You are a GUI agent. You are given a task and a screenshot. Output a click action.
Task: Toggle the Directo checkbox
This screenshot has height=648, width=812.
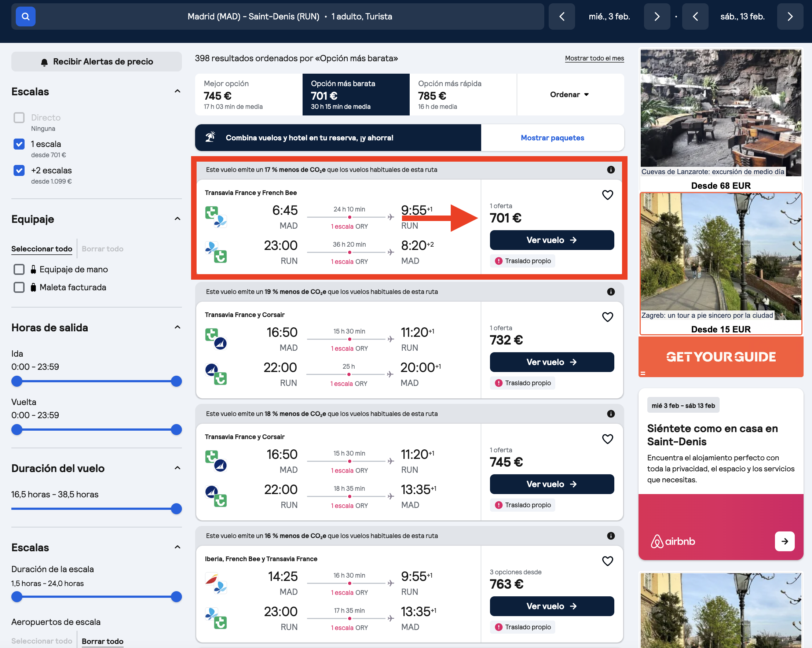(x=19, y=118)
